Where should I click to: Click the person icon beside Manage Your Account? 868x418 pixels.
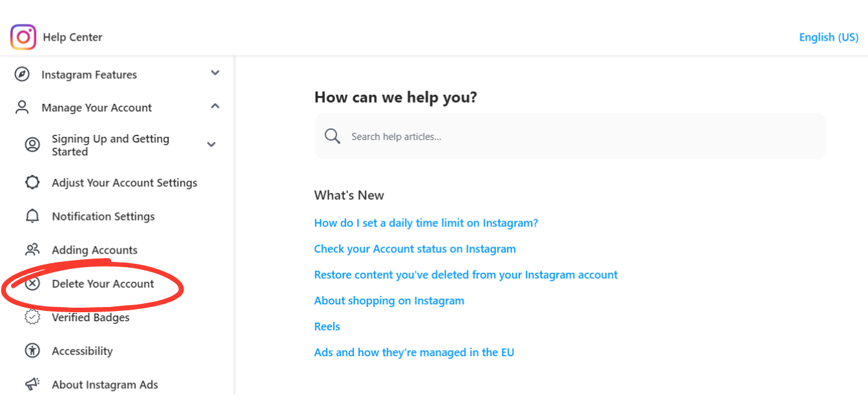coord(22,108)
